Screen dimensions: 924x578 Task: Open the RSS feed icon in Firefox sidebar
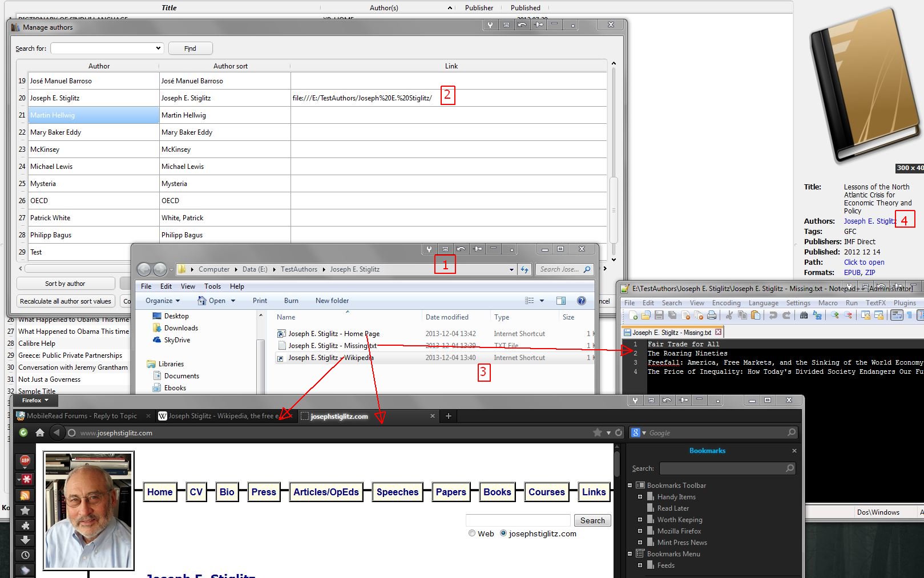[x=25, y=495]
